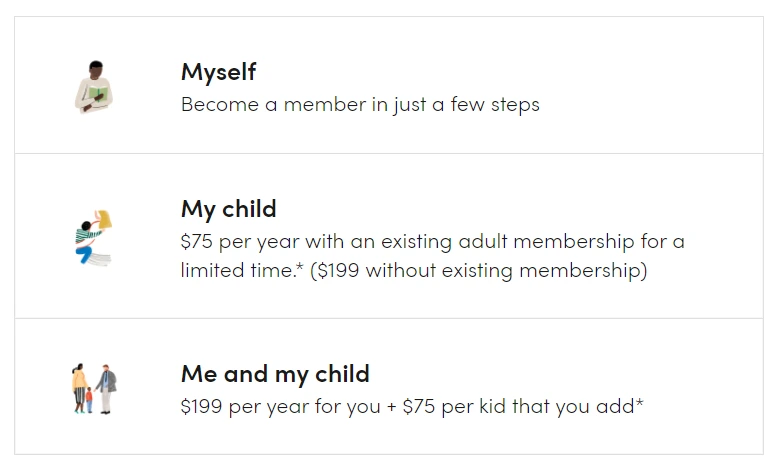Choose the My child membership option card
This screenshot has width=781, height=469.
click(389, 236)
